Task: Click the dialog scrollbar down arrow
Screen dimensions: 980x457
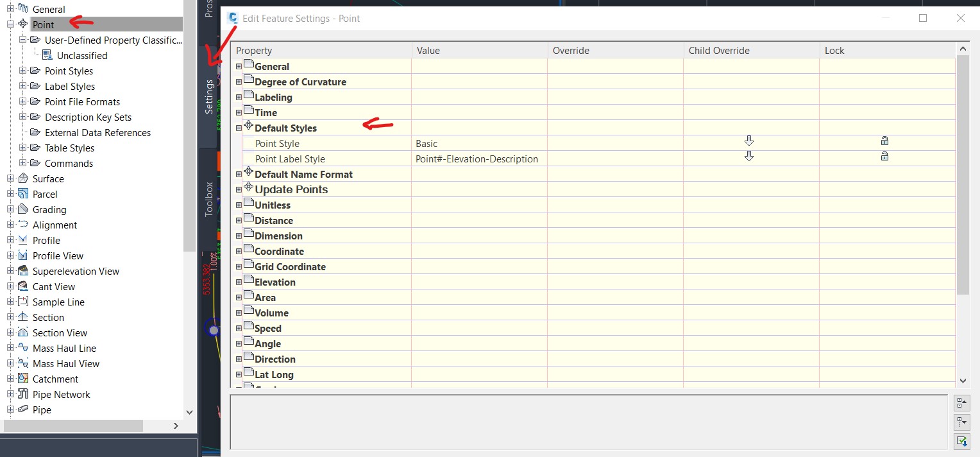Action: click(x=963, y=381)
